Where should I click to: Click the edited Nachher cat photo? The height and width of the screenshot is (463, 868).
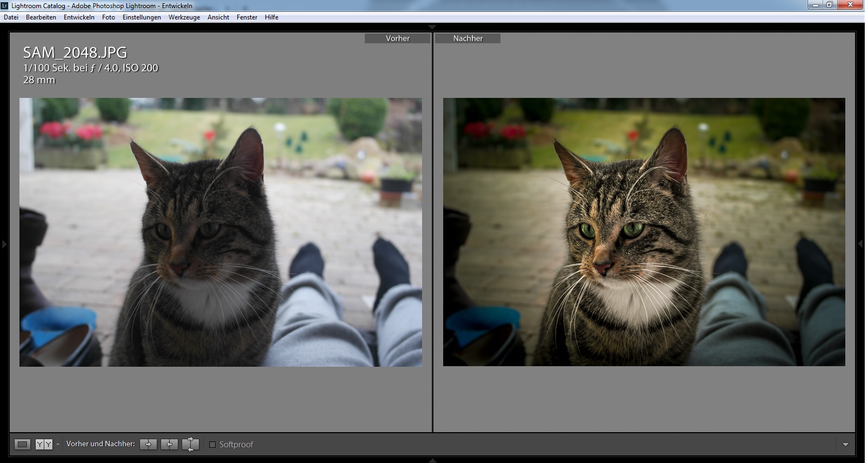point(644,231)
